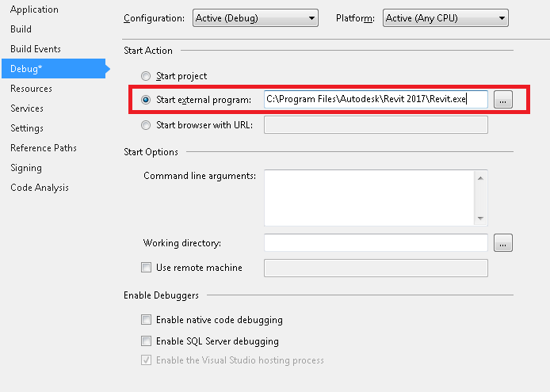Click browse button next to external program path

[x=503, y=100]
